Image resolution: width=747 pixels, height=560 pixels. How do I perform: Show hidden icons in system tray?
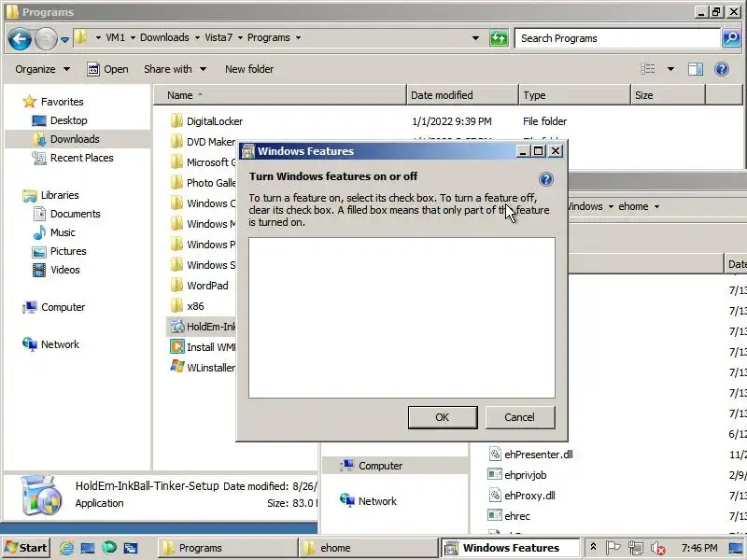593,547
